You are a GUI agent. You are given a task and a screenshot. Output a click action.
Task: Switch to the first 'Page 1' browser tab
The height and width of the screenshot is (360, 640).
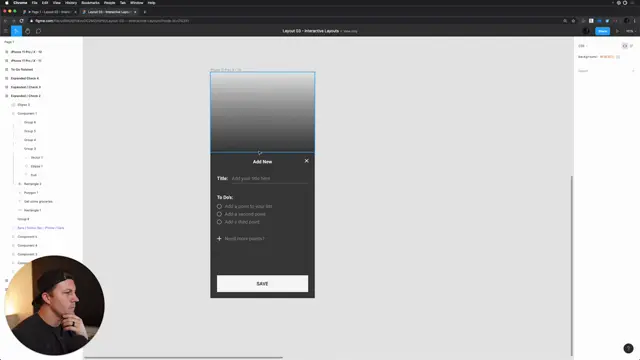[x=50, y=12]
